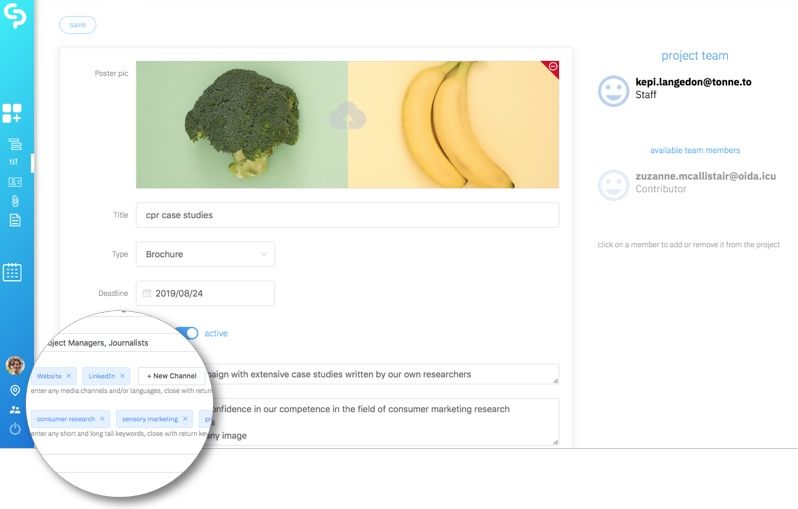Click the + New Channel button
This screenshot has height=509, width=798.
(171, 376)
